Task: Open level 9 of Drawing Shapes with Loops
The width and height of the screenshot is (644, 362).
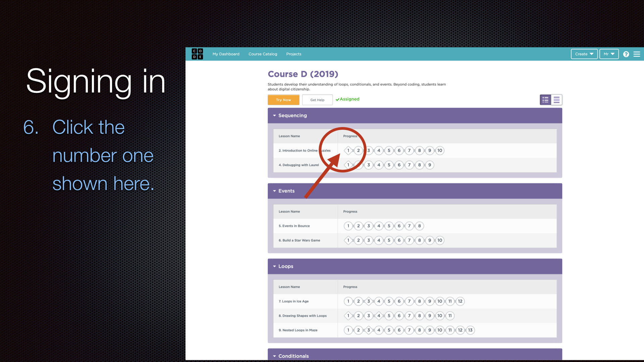Action: point(430,316)
